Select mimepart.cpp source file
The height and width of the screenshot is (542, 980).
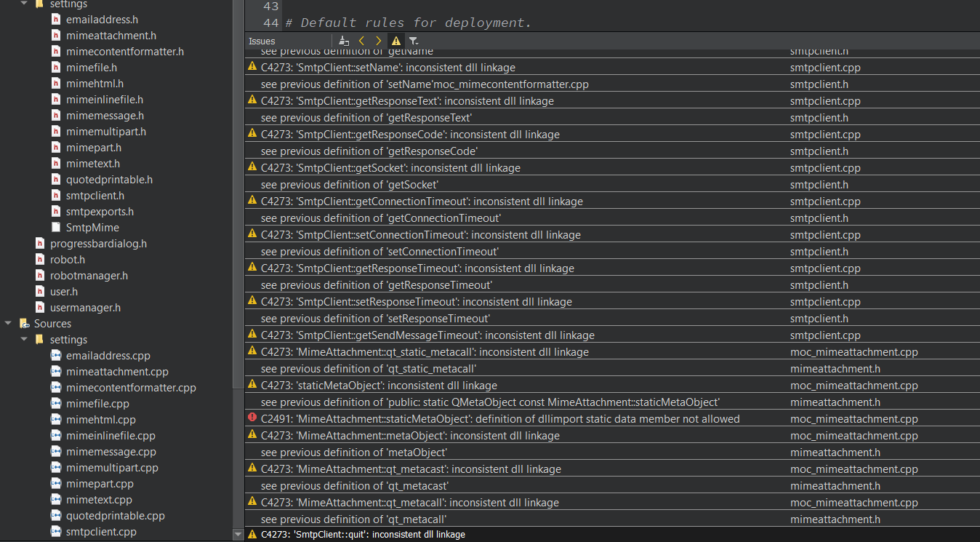coord(100,484)
